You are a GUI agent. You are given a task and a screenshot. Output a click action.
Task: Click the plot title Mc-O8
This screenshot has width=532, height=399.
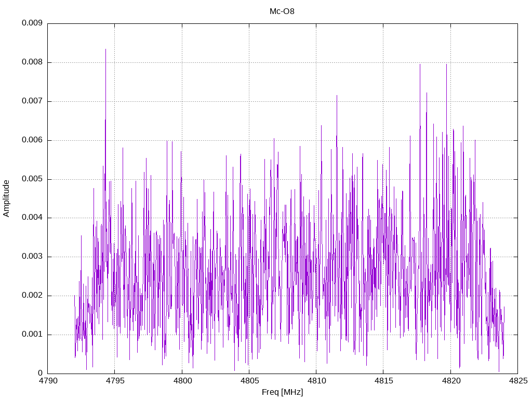282,11
